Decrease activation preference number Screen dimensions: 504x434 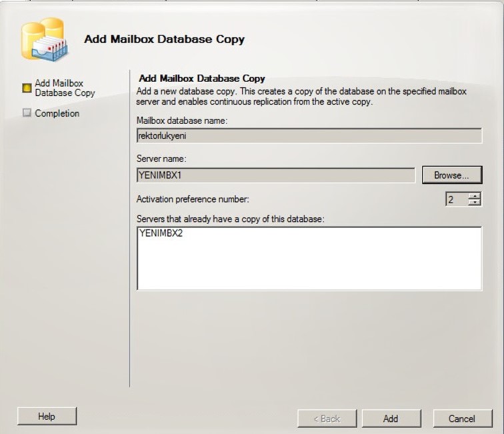[x=475, y=203]
